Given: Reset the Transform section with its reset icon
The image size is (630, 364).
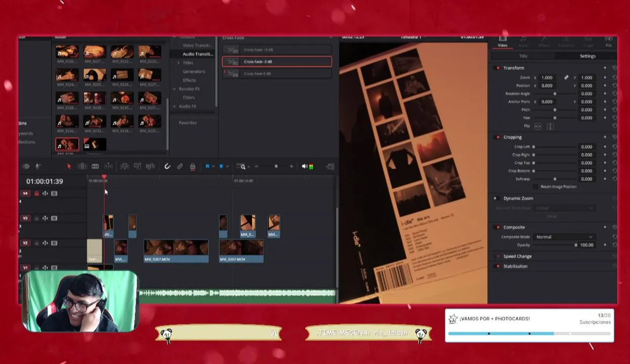Looking at the screenshot, I should (x=614, y=68).
